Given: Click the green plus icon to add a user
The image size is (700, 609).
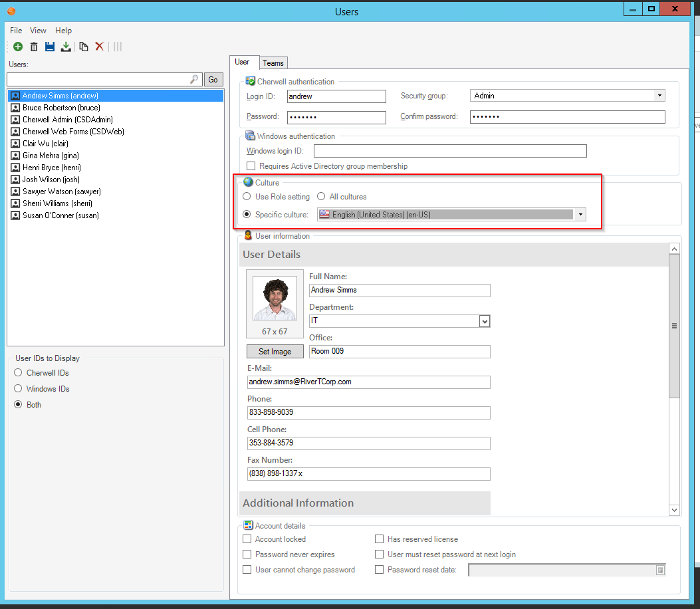Looking at the screenshot, I should coord(17,47).
